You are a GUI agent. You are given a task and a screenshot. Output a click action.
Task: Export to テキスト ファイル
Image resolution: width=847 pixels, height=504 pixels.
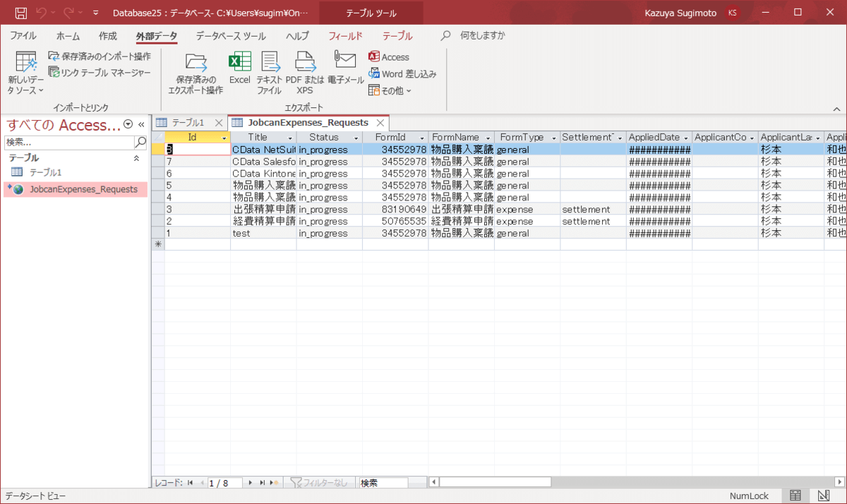[x=269, y=73]
